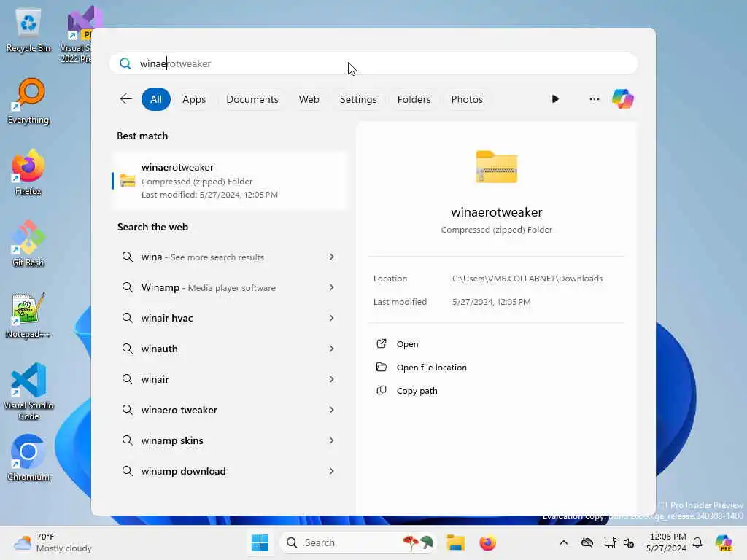747x560 pixels.
Task: Click the muted volume tray icon
Action: [x=629, y=542]
